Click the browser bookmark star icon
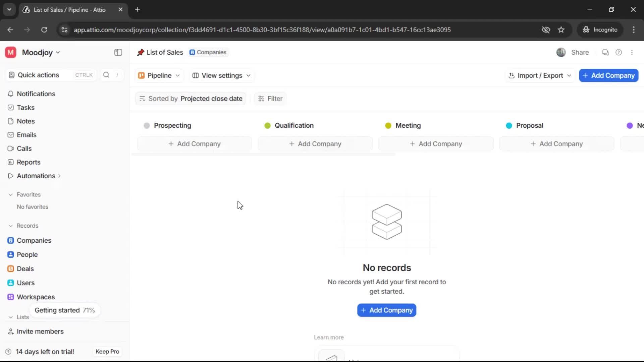Screen dimensions: 644x362 (x=561, y=29)
